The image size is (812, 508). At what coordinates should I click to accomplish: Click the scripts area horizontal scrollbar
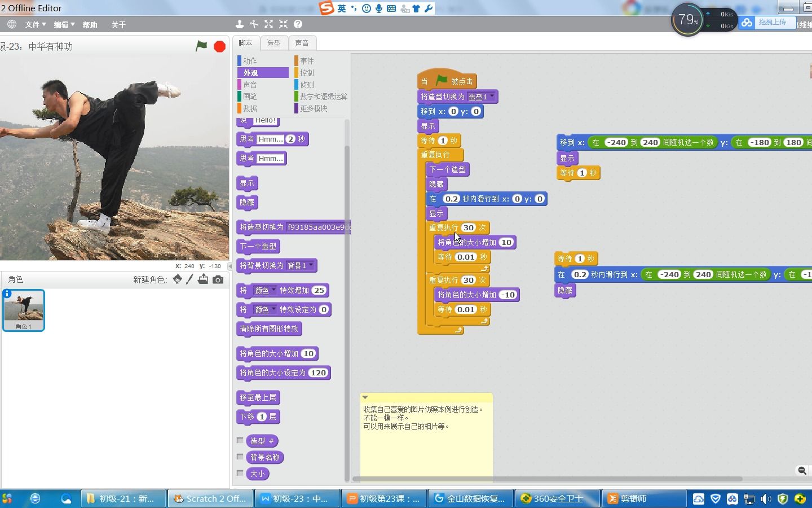point(547,479)
